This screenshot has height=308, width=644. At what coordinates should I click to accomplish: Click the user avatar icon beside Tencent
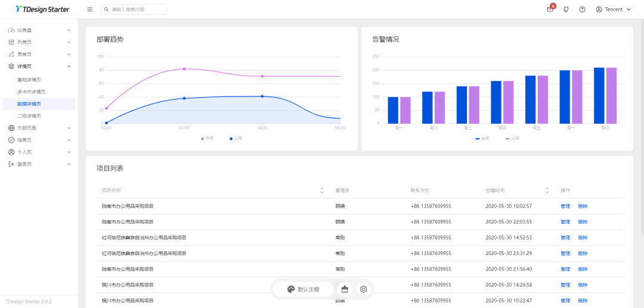point(599,10)
